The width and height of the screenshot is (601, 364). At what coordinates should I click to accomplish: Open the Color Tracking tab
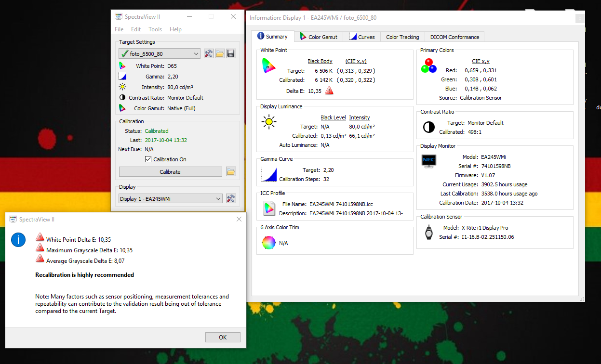(402, 37)
